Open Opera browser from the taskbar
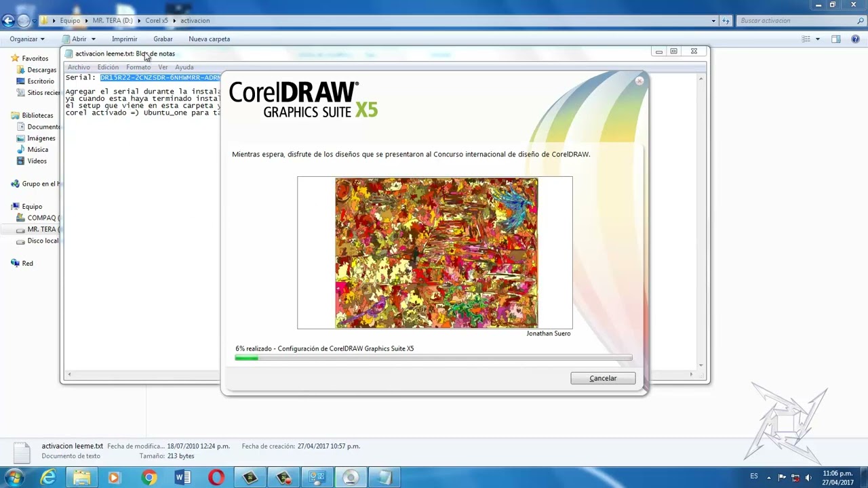The image size is (868, 488). (216, 478)
